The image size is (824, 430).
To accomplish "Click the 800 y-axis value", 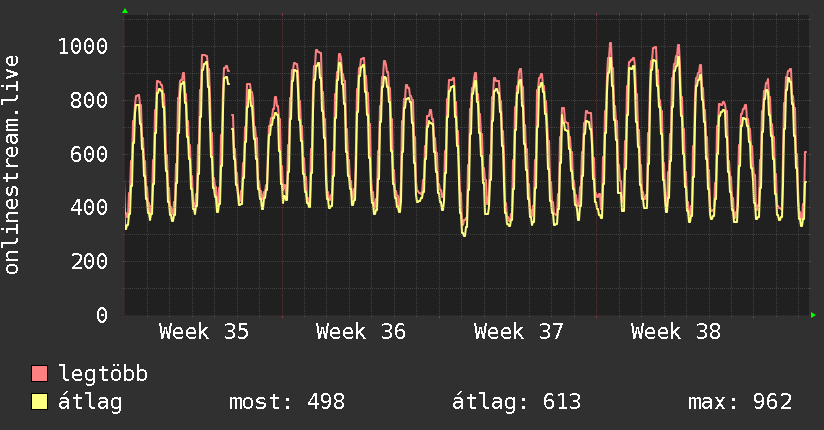I will [89, 100].
